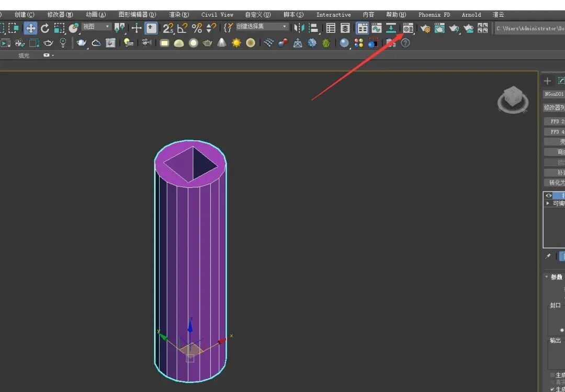Open the Layer Explorer icon

click(x=345, y=28)
